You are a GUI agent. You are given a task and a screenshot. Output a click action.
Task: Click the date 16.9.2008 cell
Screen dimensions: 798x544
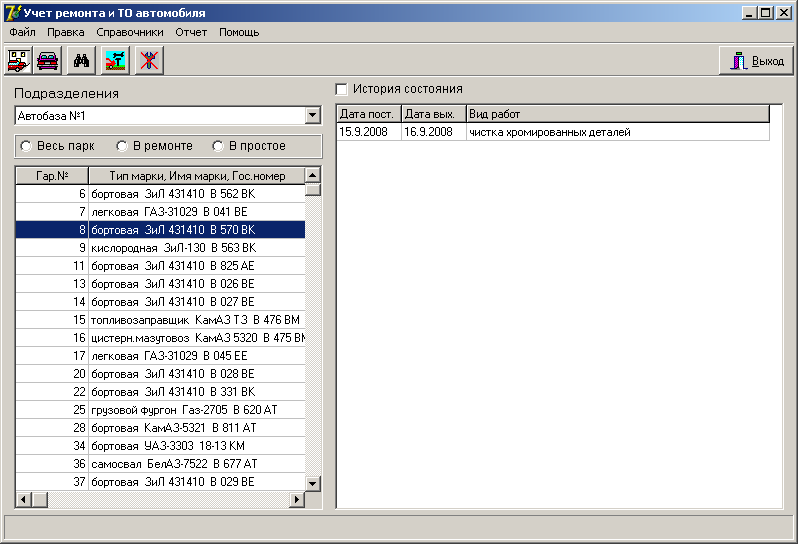[x=434, y=132]
